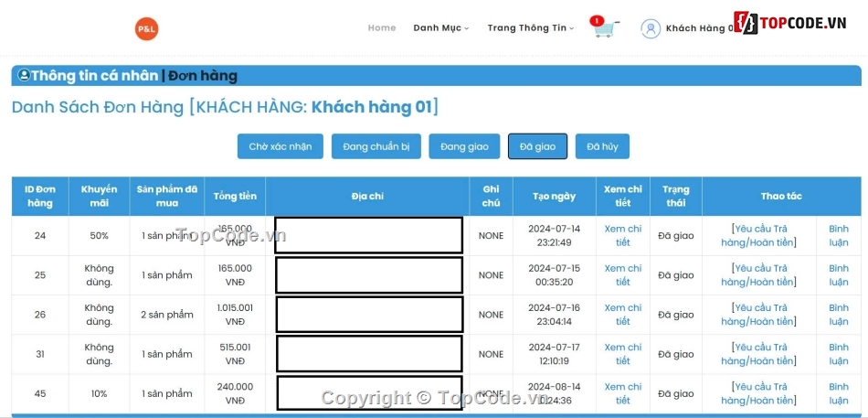Click Yêu cầu Trả hàng for order 31

tap(759, 354)
